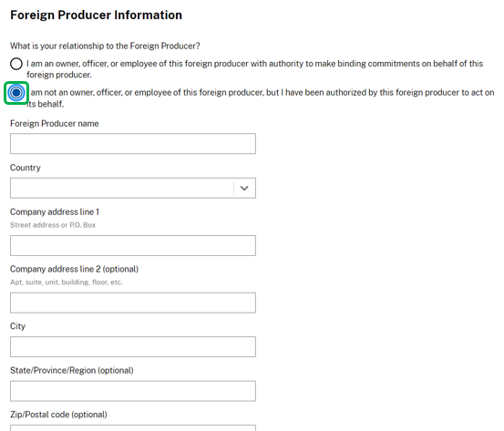
Task: Click the Foreign Producer Information heading
Action: pyautogui.click(x=96, y=15)
